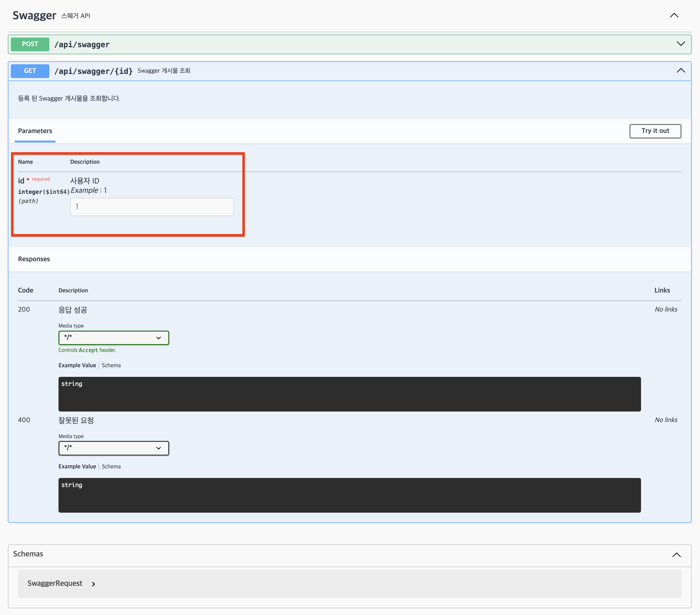Click the /api/swagger/{id} endpoint path
The height and width of the screenshot is (615, 700).
[x=93, y=71]
